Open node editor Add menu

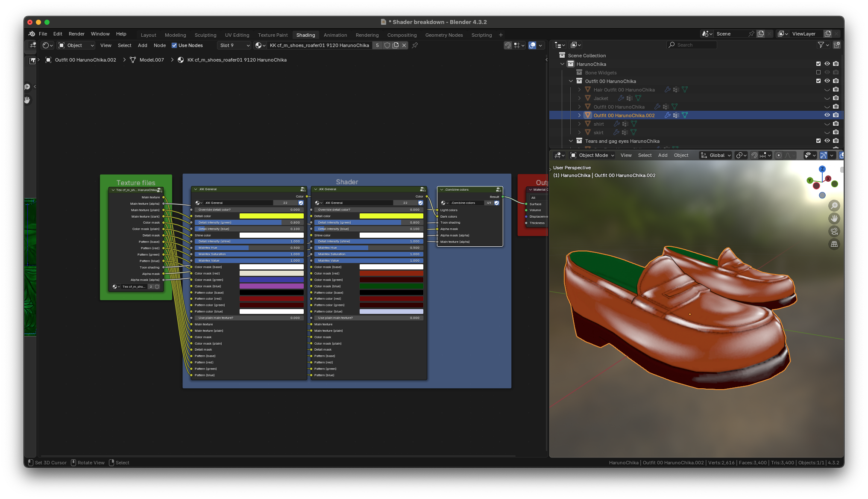click(x=142, y=45)
